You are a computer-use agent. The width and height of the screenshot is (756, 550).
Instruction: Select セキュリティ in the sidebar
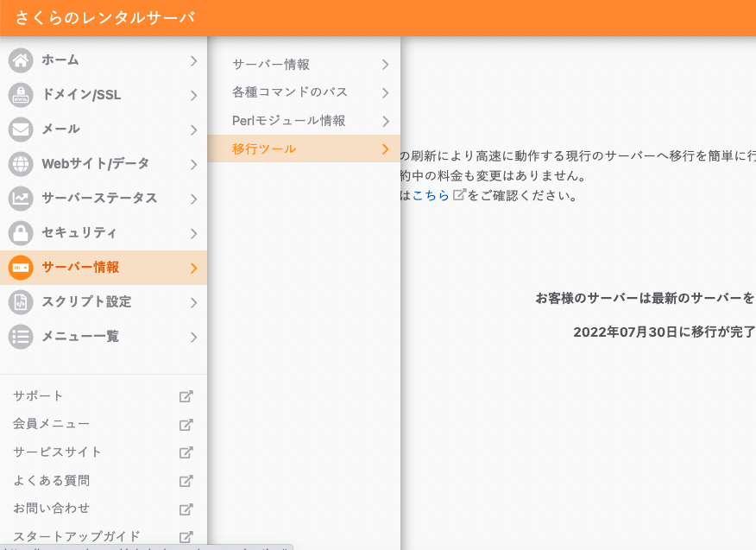[104, 233]
